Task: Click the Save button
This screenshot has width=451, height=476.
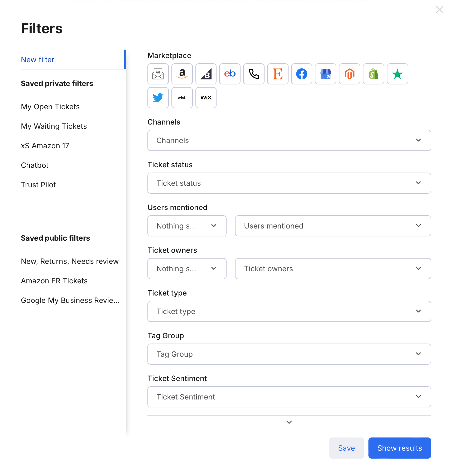Action: (346, 448)
